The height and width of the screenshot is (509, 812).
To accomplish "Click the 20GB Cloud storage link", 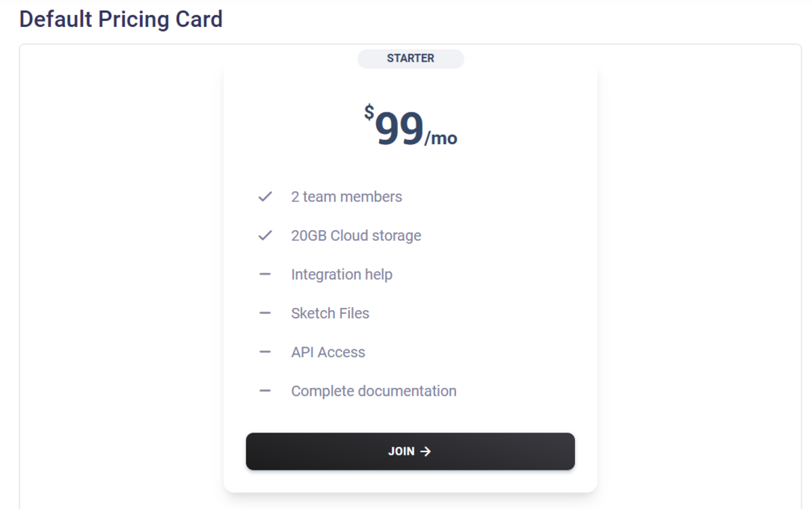I will tap(355, 235).
